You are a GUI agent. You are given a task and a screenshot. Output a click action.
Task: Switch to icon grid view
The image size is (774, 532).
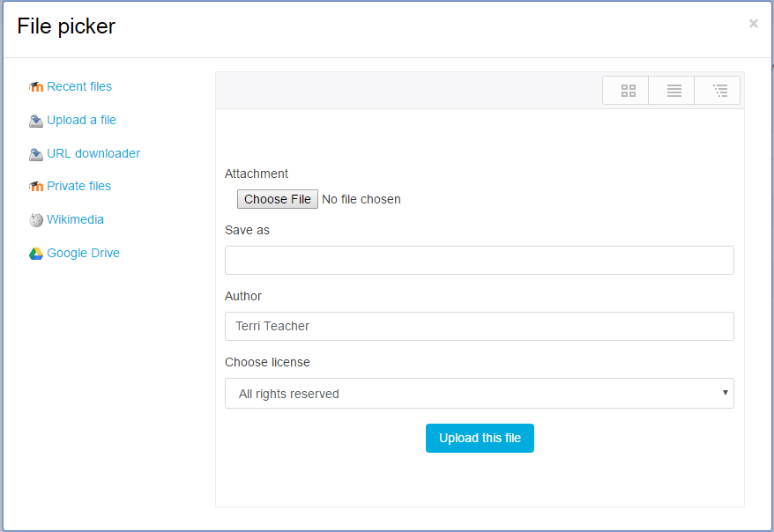[x=628, y=91]
